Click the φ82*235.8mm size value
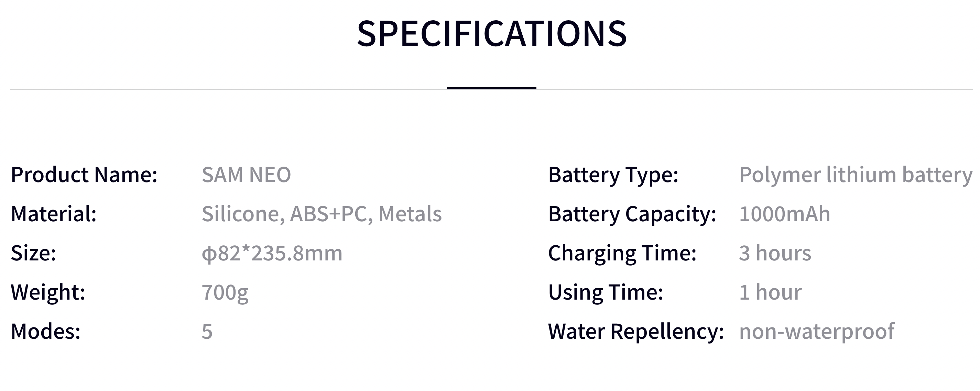 tap(272, 253)
